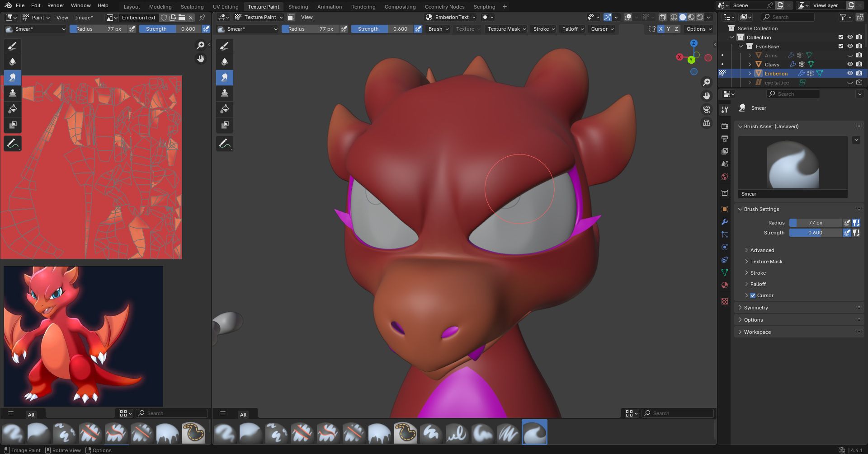Toggle Y axis symmetry button
This screenshot has width=868, height=454.
(x=669, y=29)
